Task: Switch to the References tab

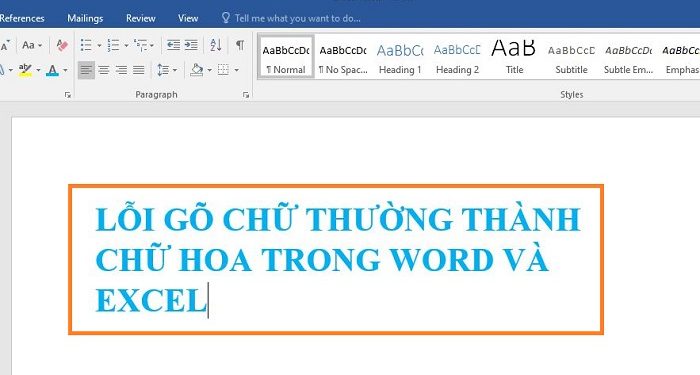Action: (22, 18)
